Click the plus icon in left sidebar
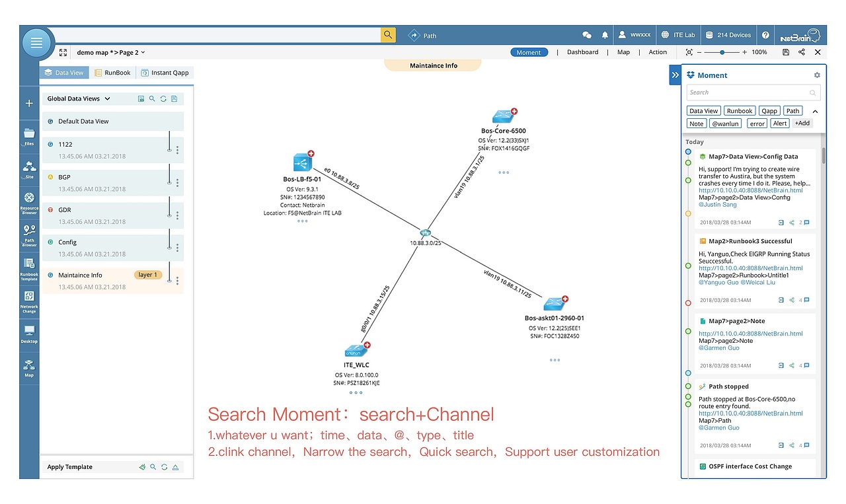Screen dimensions: 846x504 [29, 103]
